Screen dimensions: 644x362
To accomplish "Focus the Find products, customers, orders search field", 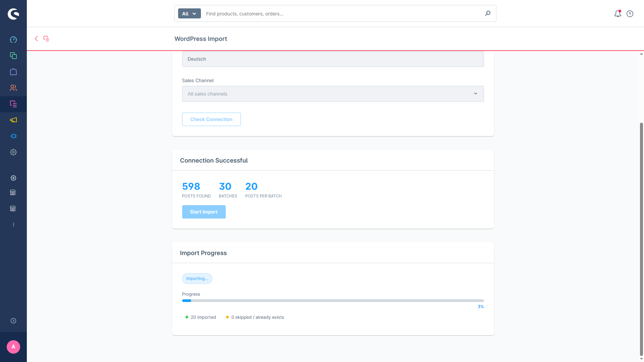I will pyautogui.click(x=342, y=14).
